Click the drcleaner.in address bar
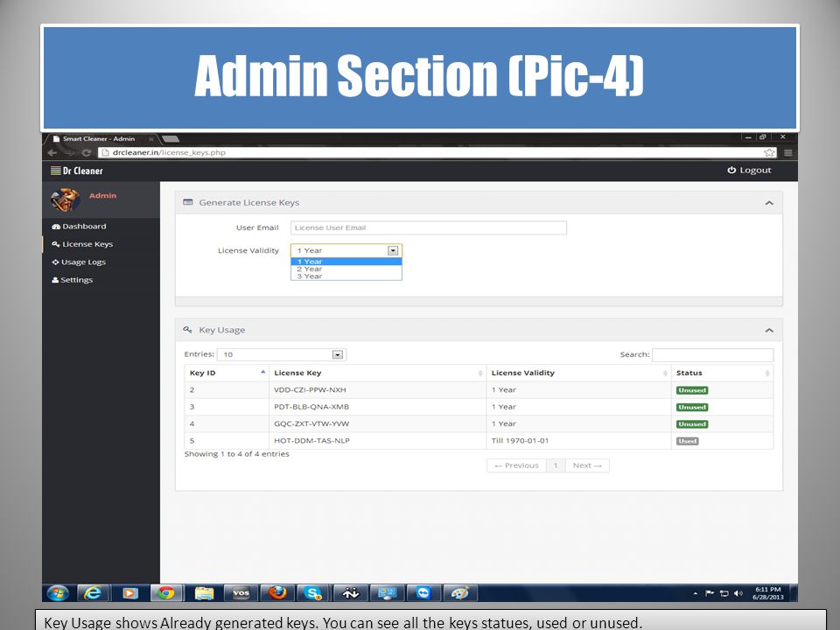Screen dimensions: 840x630 (x=437, y=152)
